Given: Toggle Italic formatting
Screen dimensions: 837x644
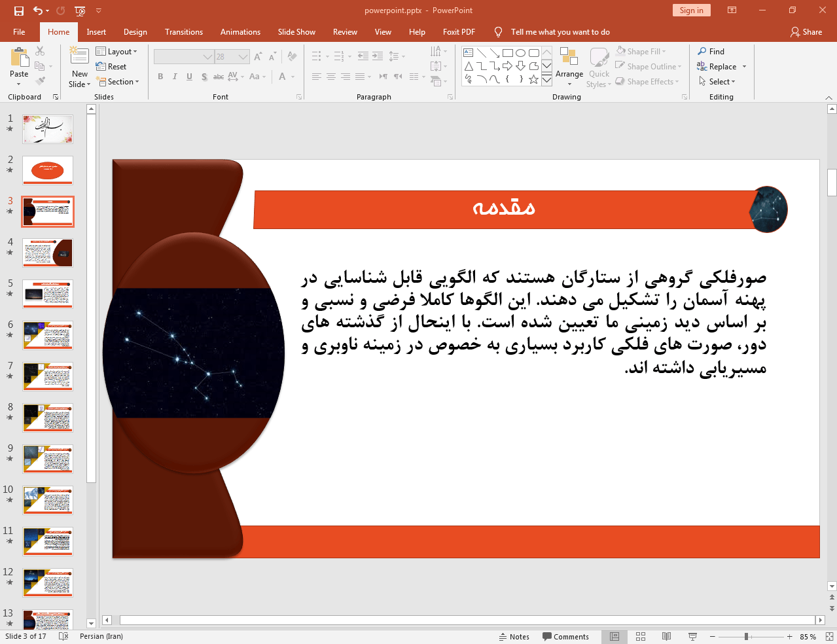Looking at the screenshot, I should point(175,77).
